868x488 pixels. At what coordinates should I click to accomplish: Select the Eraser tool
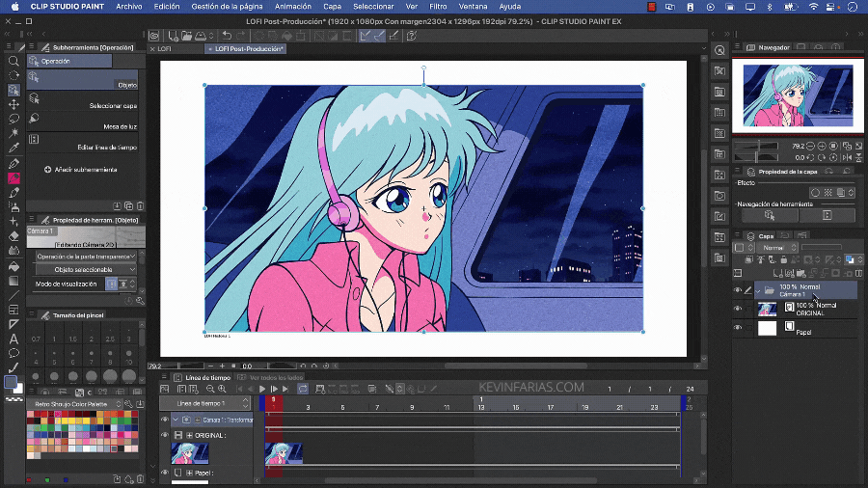point(14,235)
